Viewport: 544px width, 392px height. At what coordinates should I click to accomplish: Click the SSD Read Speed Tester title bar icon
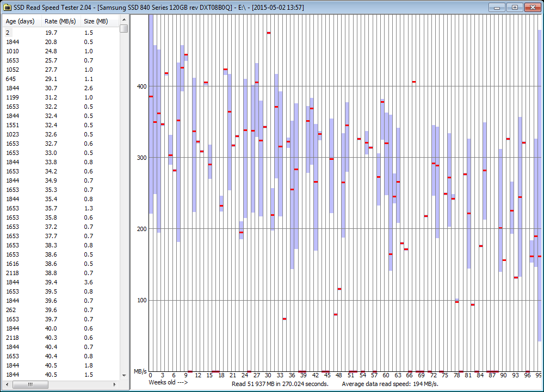click(7, 7)
